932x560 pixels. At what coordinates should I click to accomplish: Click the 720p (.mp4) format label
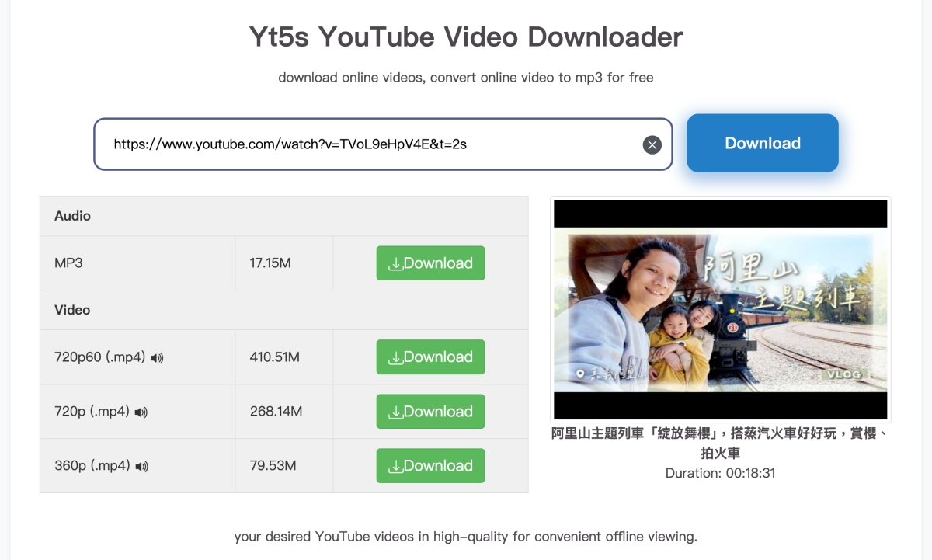[92, 412]
